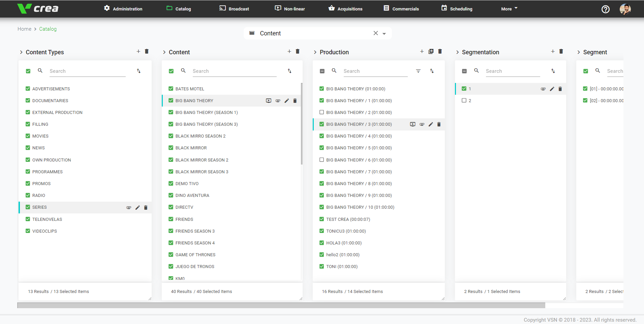Select GAME OF THRONES content row

coord(232,255)
